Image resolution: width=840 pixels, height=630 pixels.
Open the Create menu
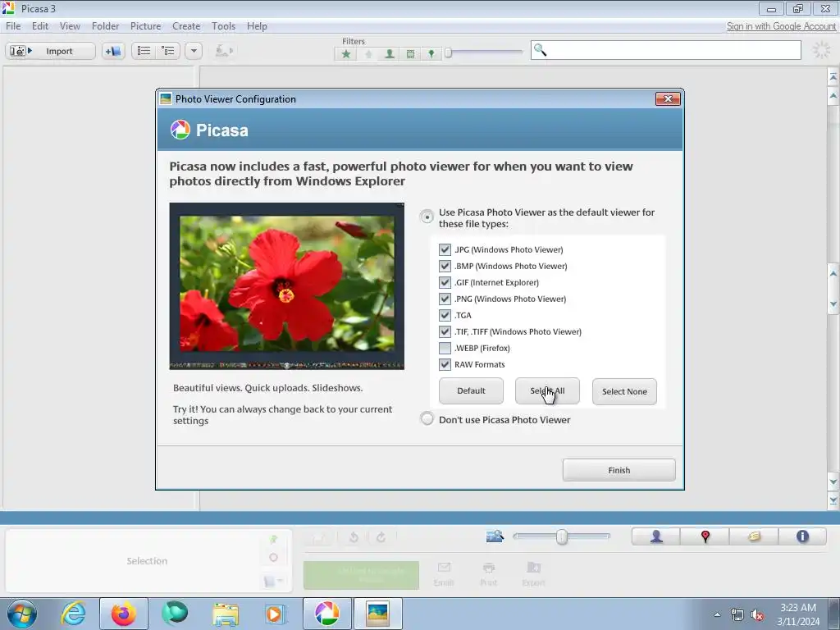pyautogui.click(x=186, y=25)
